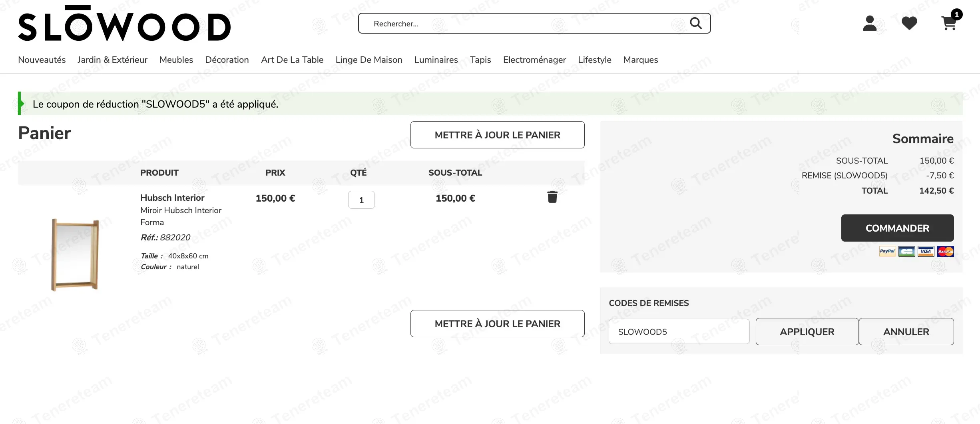This screenshot has height=424, width=980.
Task: Open the Décoration menu
Action: (x=227, y=60)
